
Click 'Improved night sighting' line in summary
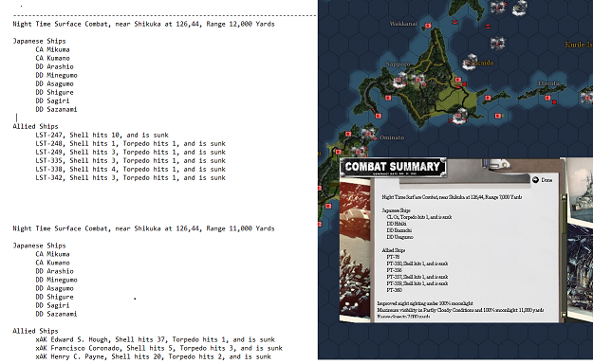pos(425,303)
